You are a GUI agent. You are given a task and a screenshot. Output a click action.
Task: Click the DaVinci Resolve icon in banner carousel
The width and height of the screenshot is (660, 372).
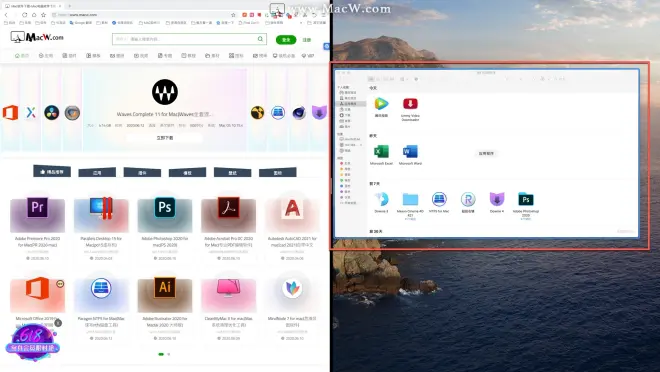click(52, 113)
